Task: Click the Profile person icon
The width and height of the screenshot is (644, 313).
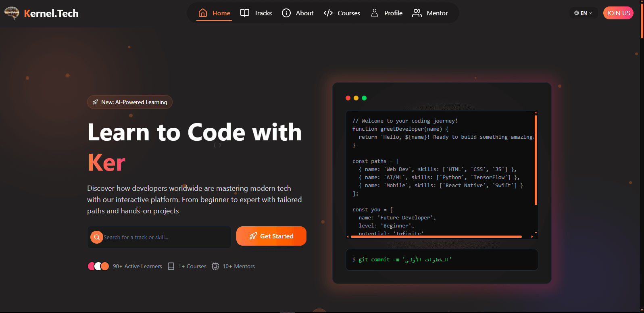Action: click(375, 13)
